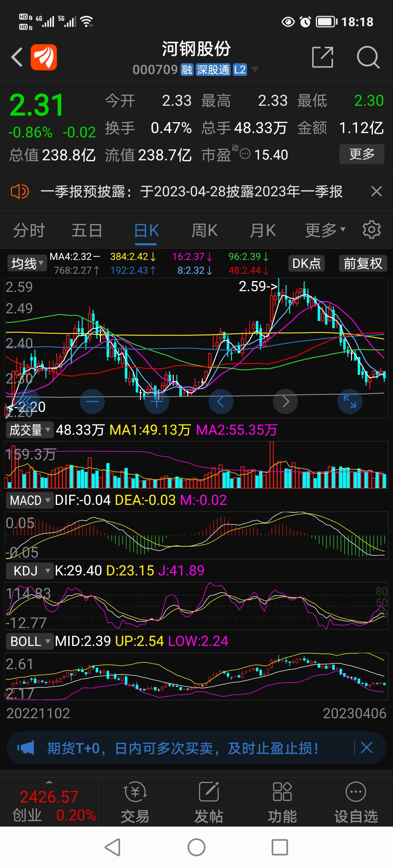
Task: Tap the PE ratio info smiley icon
Action: point(245,154)
